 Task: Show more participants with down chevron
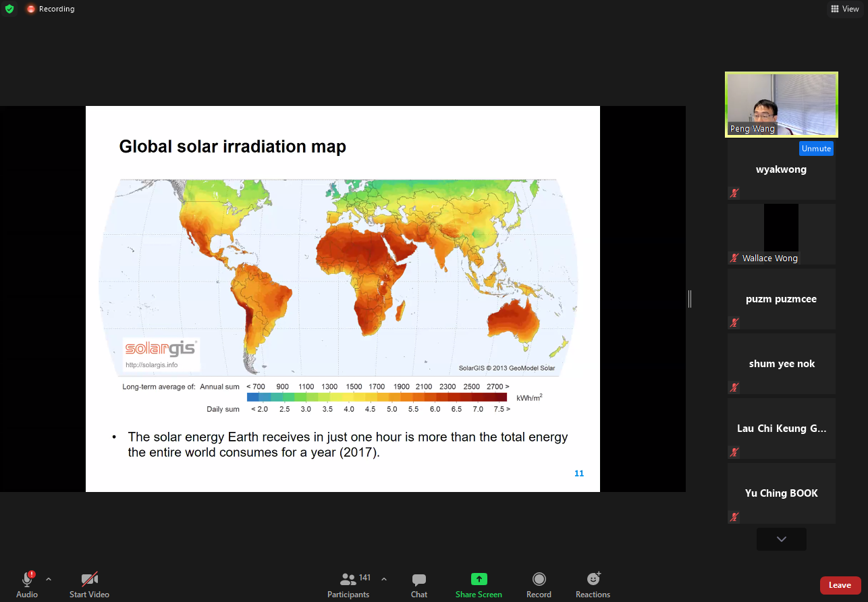782,539
